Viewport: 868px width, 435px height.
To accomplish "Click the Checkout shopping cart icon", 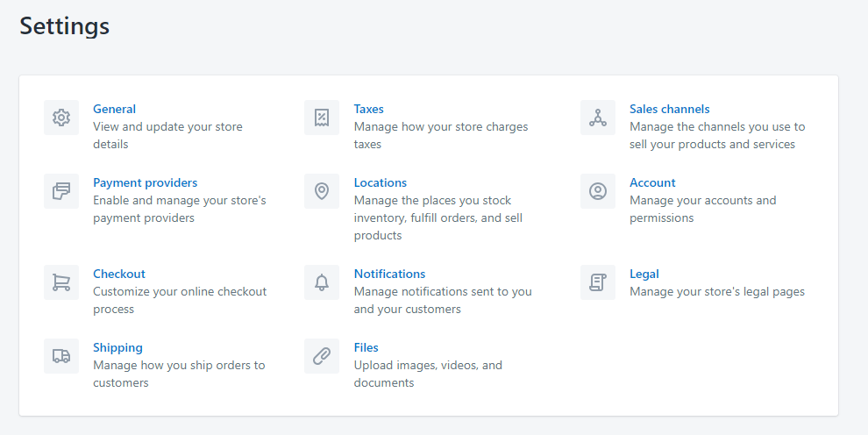I will (60, 282).
